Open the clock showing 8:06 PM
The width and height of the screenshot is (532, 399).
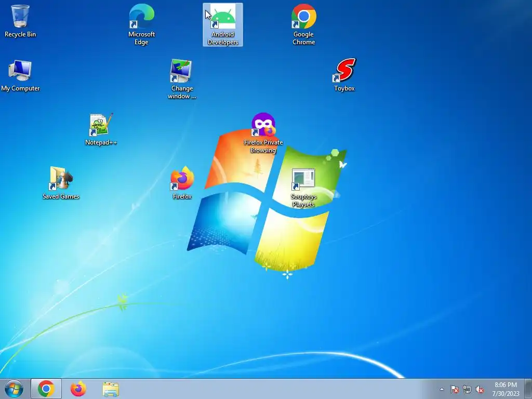tap(506, 389)
